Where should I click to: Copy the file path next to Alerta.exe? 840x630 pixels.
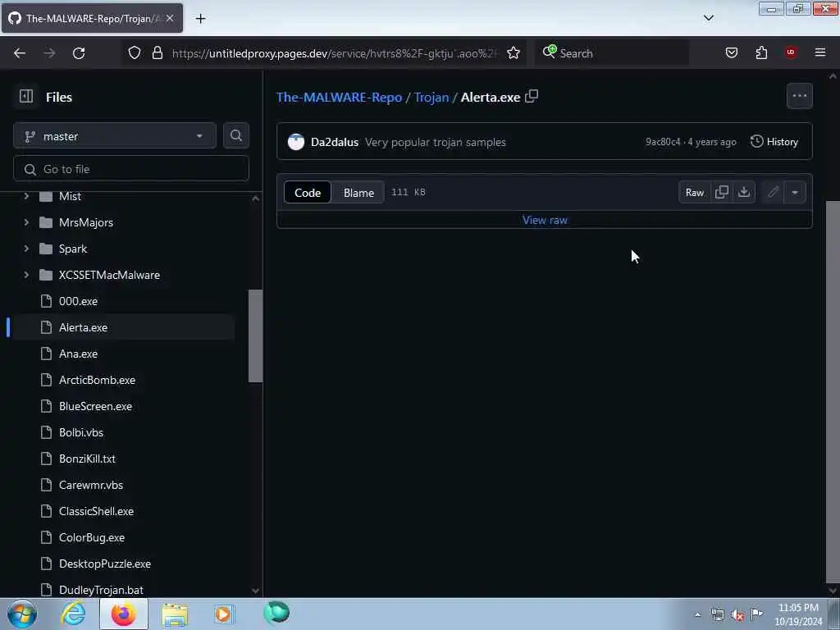(532, 97)
